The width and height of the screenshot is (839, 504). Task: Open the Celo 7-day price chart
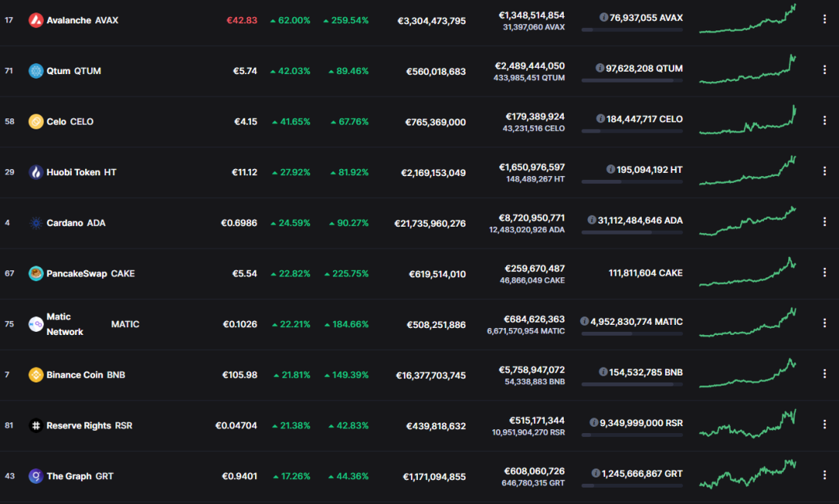(748, 120)
